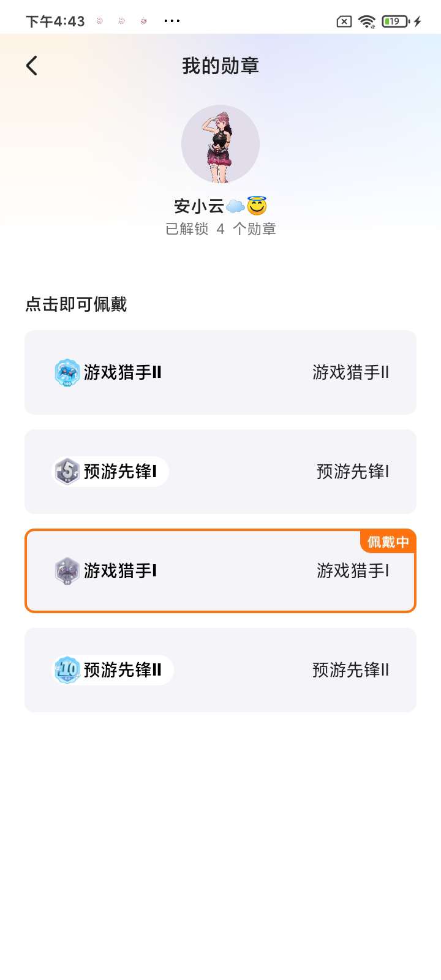Tap the Wi-Fi status bar icon
The width and height of the screenshot is (441, 980).
click(367, 21)
